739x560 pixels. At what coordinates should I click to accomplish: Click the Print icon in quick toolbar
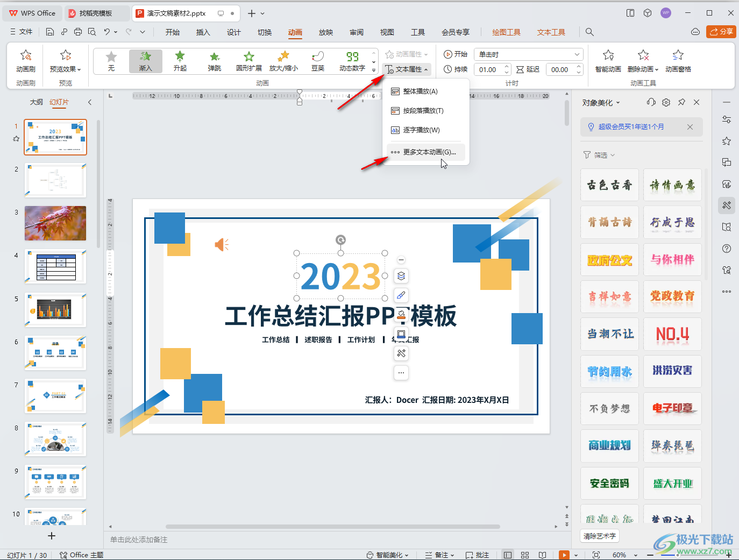[x=78, y=32]
